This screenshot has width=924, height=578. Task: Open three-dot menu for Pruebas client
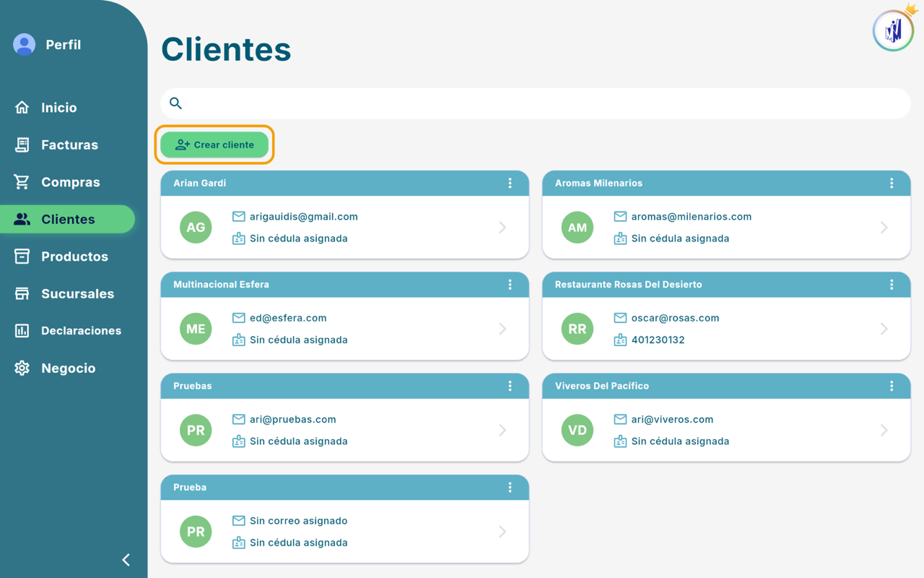510,386
